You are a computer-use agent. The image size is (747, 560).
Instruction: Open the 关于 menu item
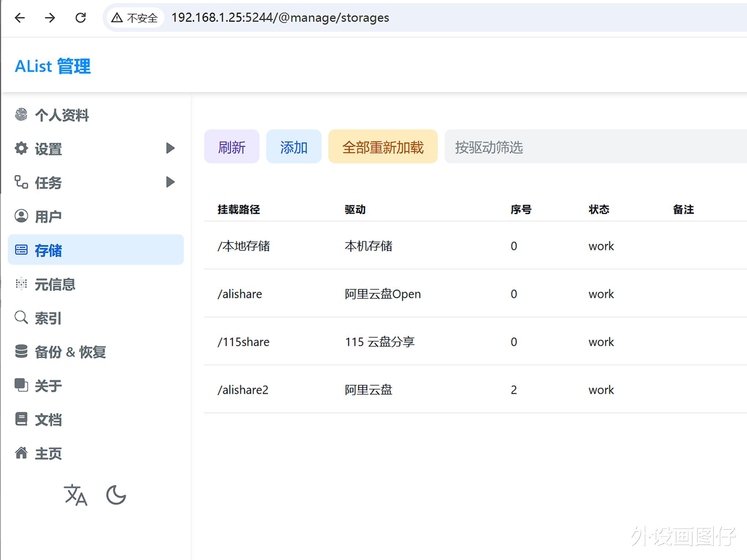tap(48, 385)
